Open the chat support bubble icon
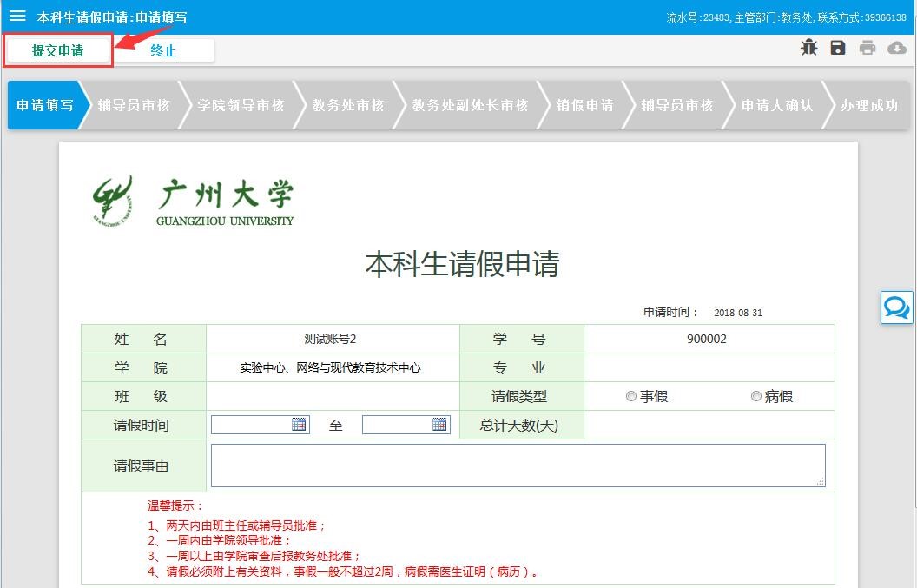917x588 pixels. click(896, 307)
